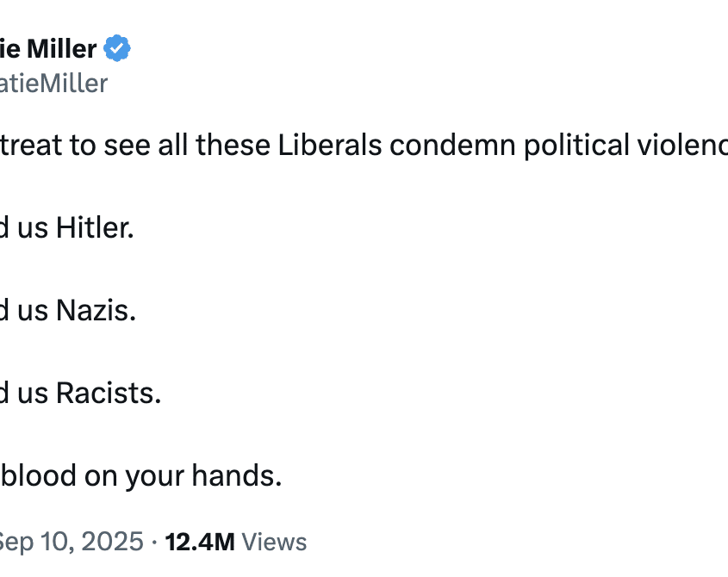This screenshot has width=728, height=577.
Task: Click the blue verified checkmark badge
Action: click(x=117, y=49)
